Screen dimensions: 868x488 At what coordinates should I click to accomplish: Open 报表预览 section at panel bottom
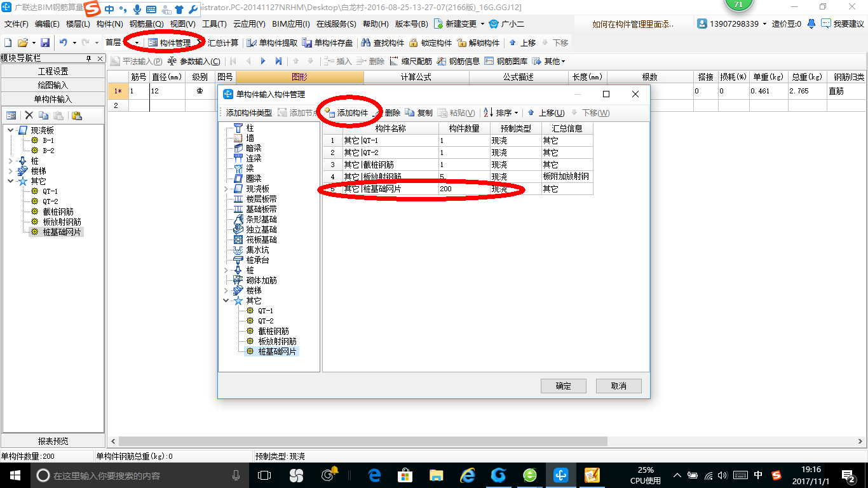[53, 441]
